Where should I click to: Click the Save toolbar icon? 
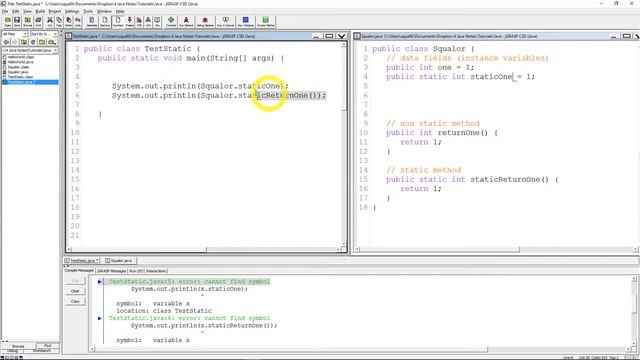click(x=17, y=22)
